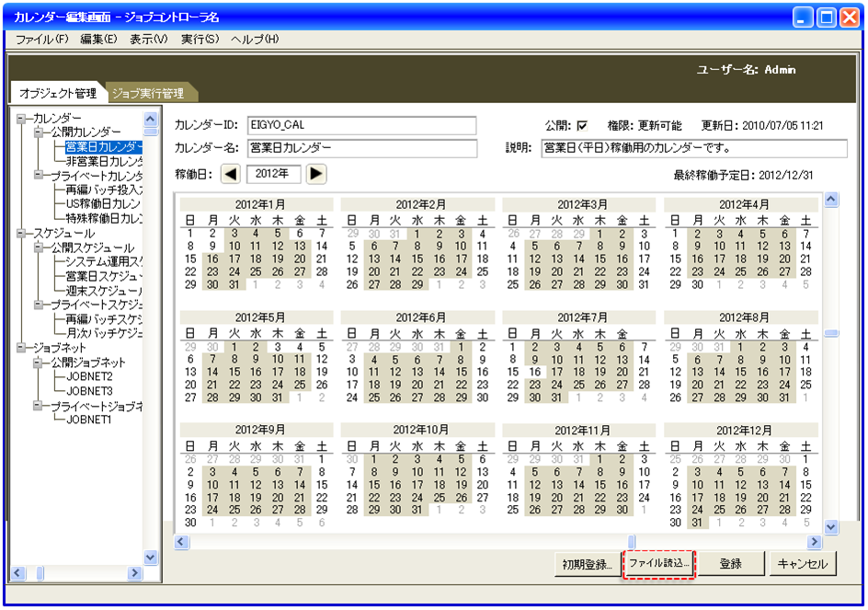Click calendar pane scroll-up arrow

click(831, 200)
